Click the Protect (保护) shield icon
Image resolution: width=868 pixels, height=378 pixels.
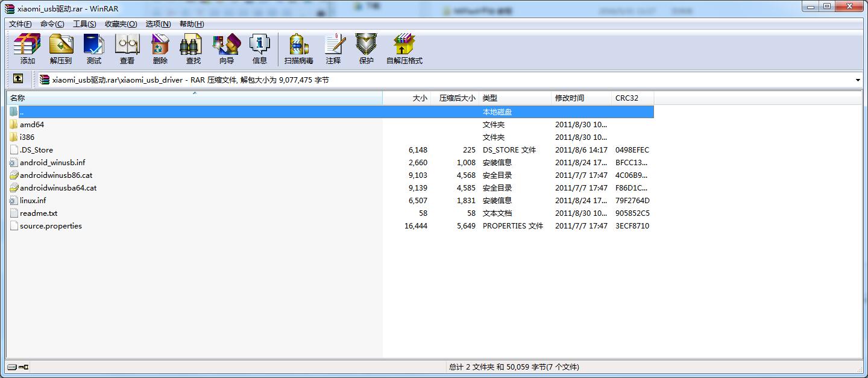[x=366, y=49]
